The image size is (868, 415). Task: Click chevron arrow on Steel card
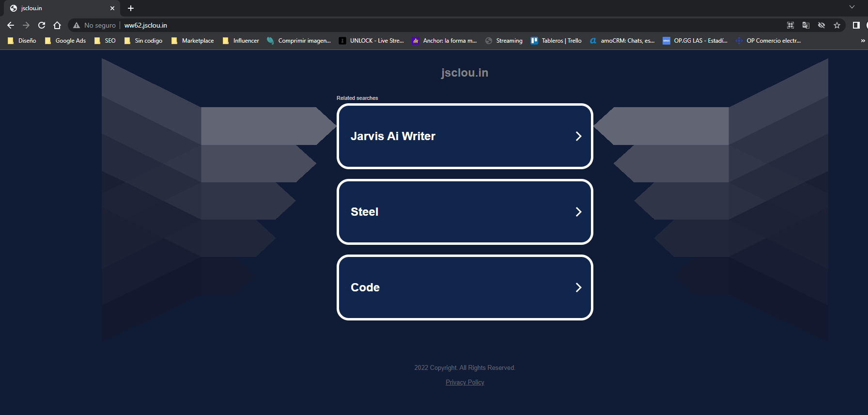click(578, 212)
